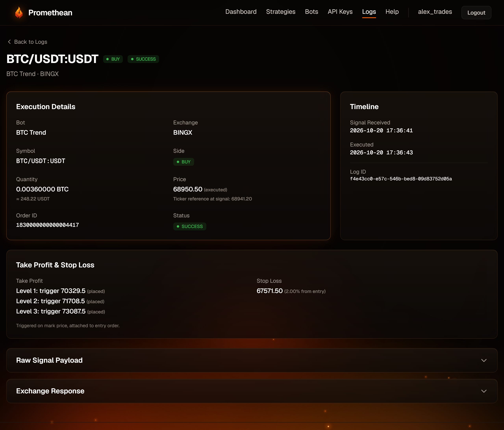Viewport: 504px width, 430px height.
Task: Click the back chevron arrow icon
Action: click(9, 42)
